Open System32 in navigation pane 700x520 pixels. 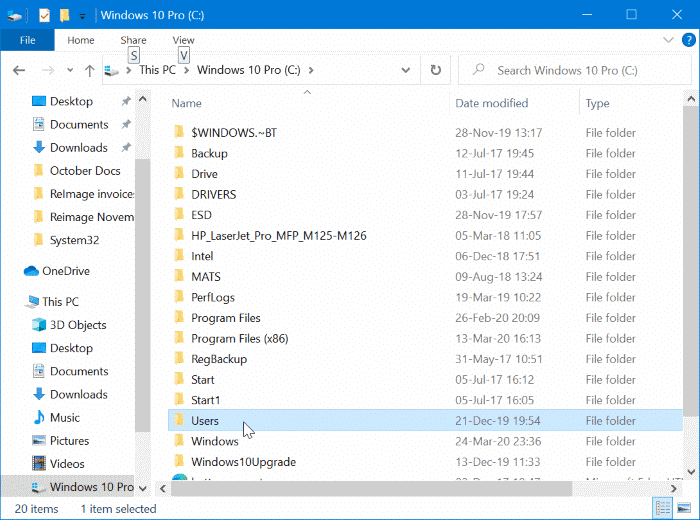click(x=74, y=240)
